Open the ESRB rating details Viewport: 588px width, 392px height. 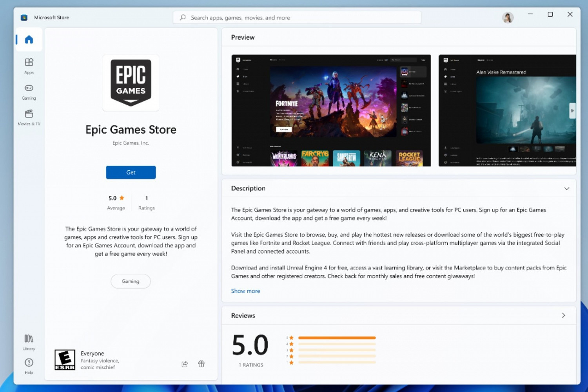[x=65, y=359]
